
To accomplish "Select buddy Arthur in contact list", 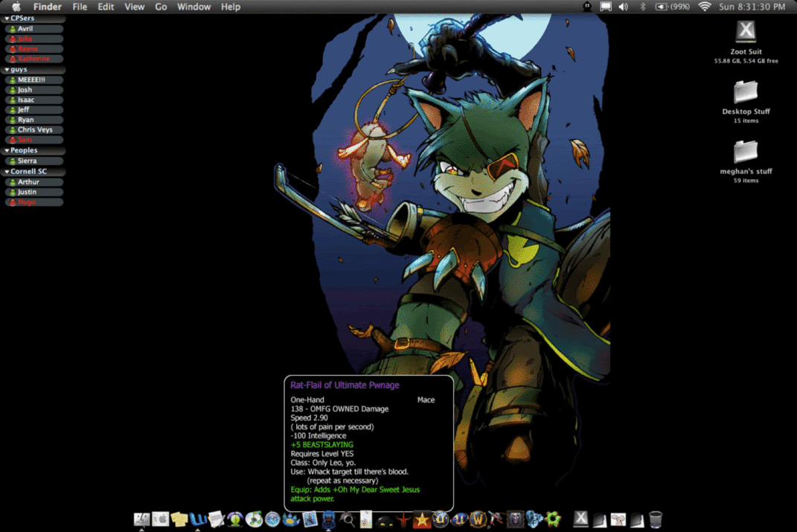I will tap(34, 182).
